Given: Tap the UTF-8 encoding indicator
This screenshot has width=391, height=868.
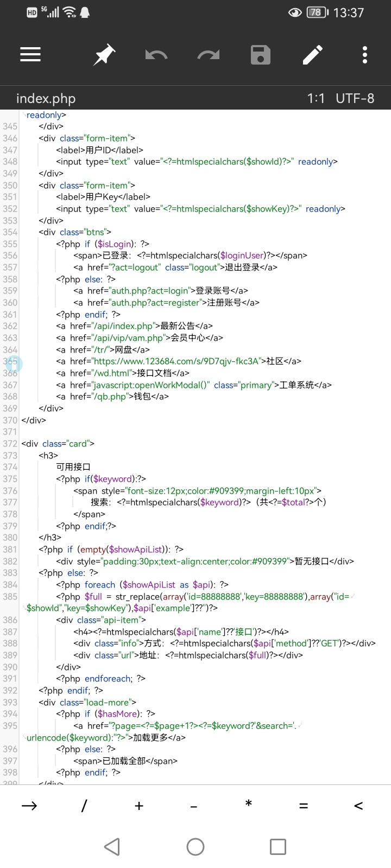Looking at the screenshot, I should [x=355, y=98].
